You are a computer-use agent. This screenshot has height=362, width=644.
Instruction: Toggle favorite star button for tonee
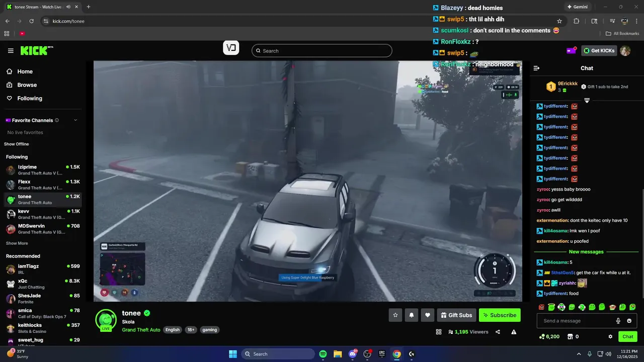point(395,315)
